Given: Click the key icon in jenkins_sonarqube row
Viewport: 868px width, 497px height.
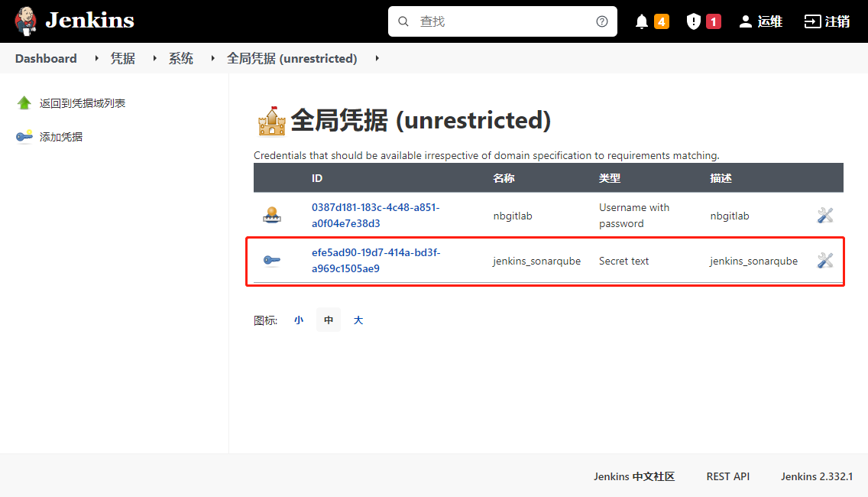Looking at the screenshot, I should point(272,260).
